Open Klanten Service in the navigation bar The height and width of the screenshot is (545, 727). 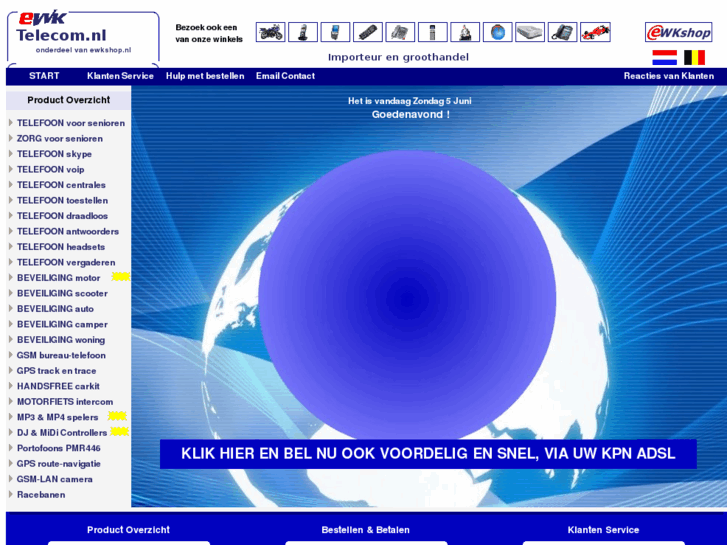[x=120, y=76]
